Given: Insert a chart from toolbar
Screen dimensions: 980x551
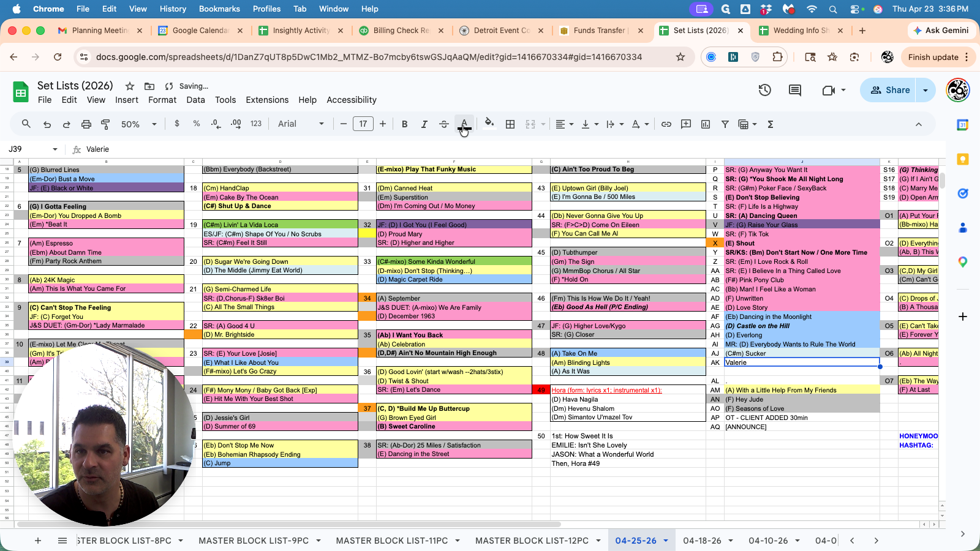Looking at the screenshot, I should [x=706, y=124].
